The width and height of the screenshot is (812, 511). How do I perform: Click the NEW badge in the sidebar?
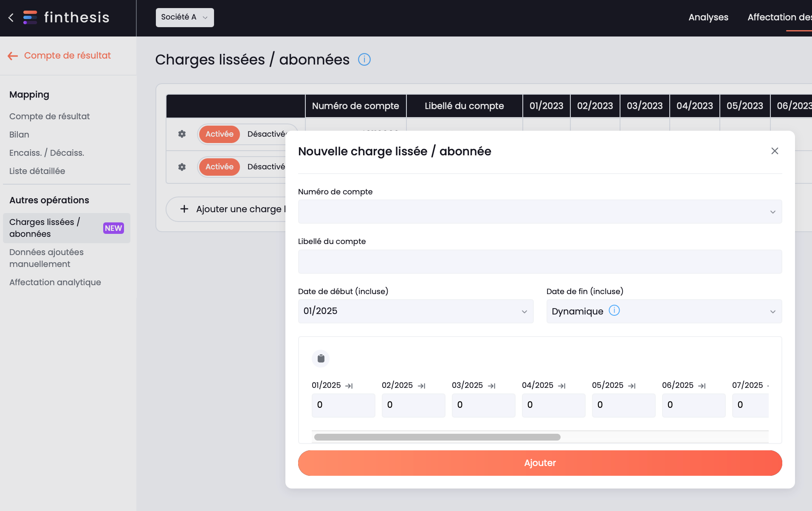click(x=113, y=228)
